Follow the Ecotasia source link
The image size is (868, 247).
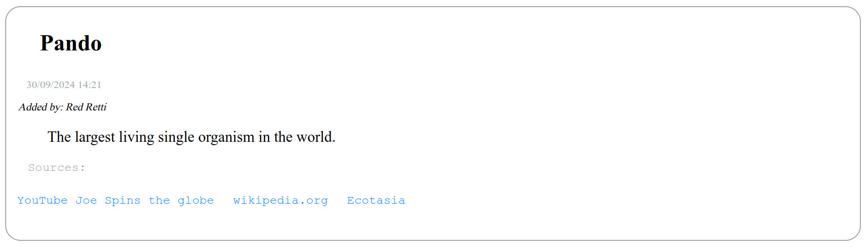376,200
